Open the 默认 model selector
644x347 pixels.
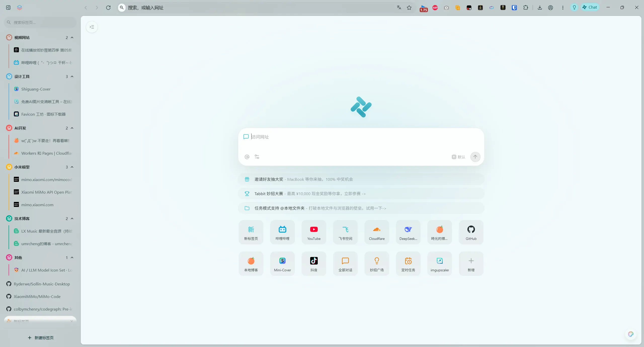pyautogui.click(x=458, y=157)
